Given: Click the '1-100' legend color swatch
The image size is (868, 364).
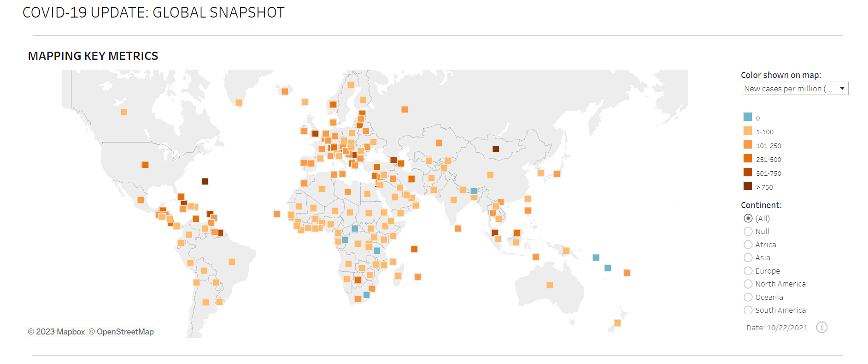Looking at the screenshot, I should 748,131.
